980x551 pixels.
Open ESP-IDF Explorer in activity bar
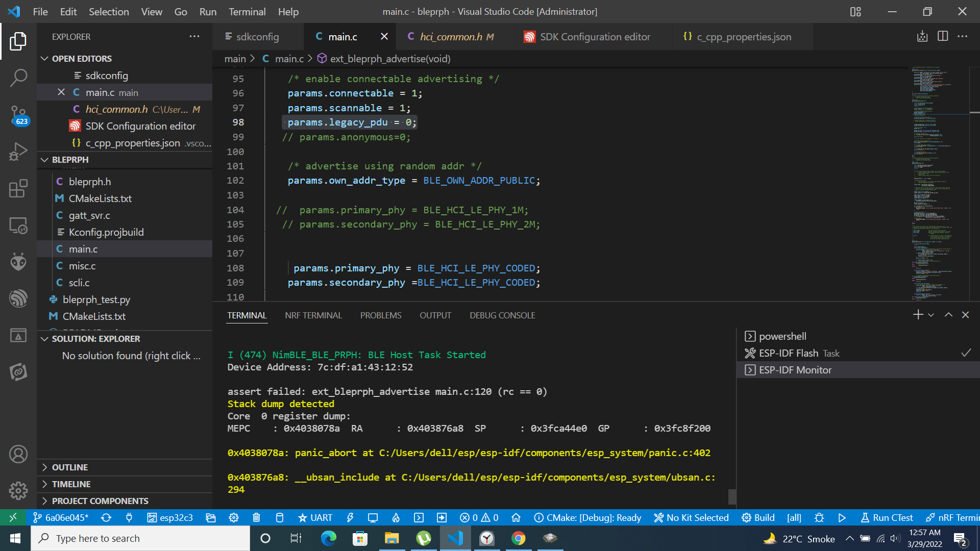pos(18,298)
